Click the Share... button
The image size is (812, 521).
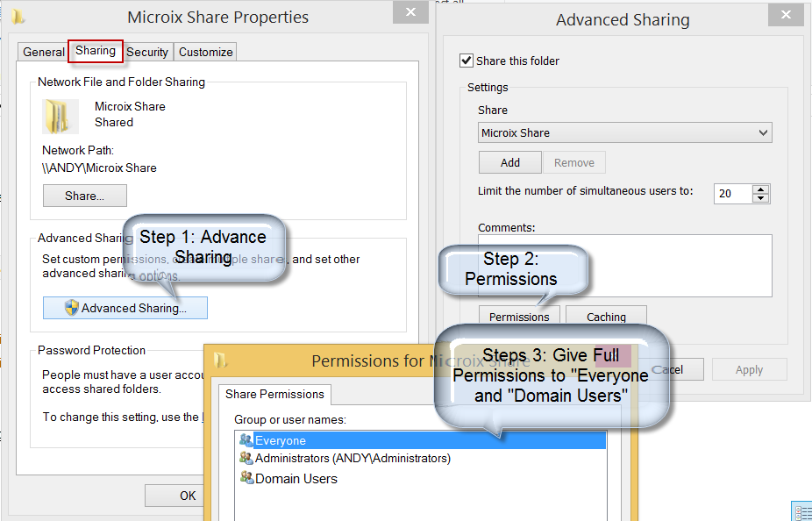84,196
